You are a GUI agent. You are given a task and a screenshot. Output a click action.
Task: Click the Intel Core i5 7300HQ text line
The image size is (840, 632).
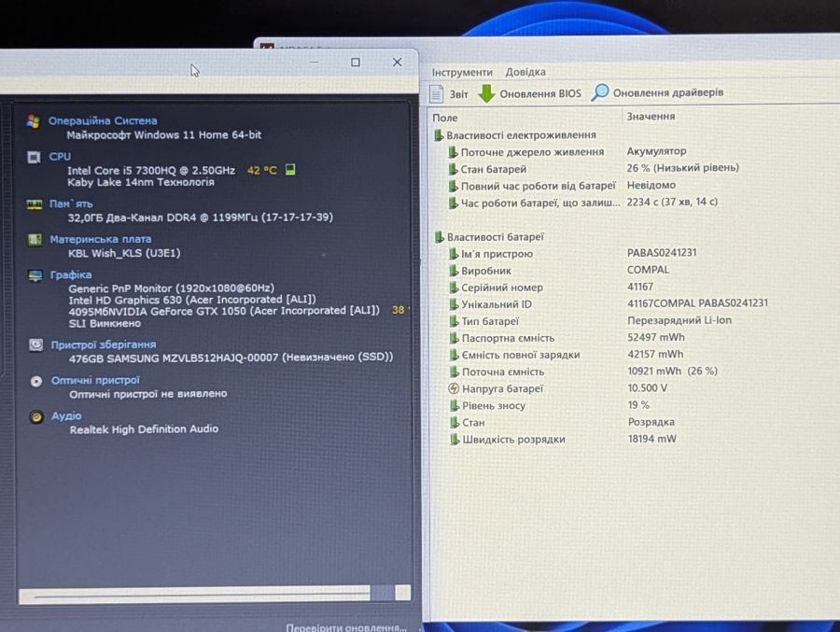coord(151,171)
